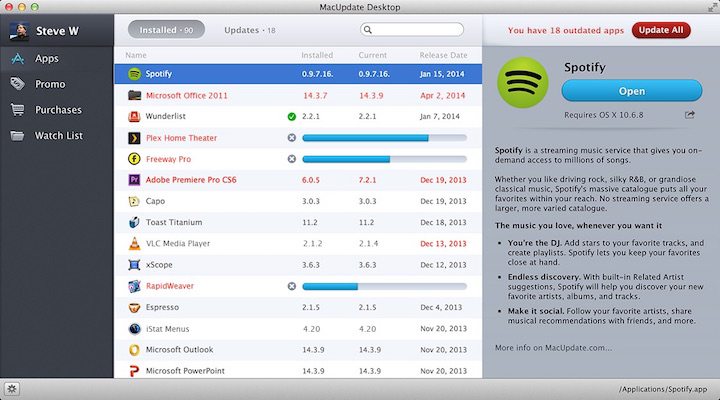Click the Freeway Pro app icon
Screen dimensions: 720x400
tap(134, 159)
